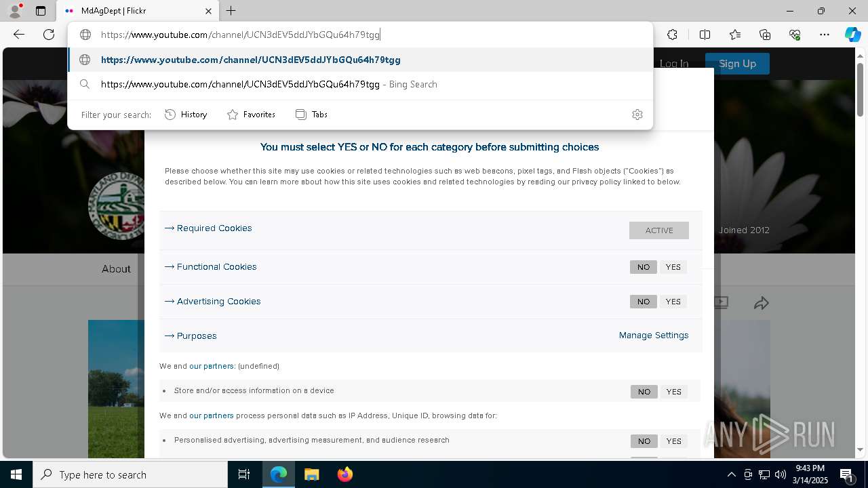868x488 pixels.
Task: Select the Bing Search suggestion row
Action: pyautogui.click(x=360, y=84)
